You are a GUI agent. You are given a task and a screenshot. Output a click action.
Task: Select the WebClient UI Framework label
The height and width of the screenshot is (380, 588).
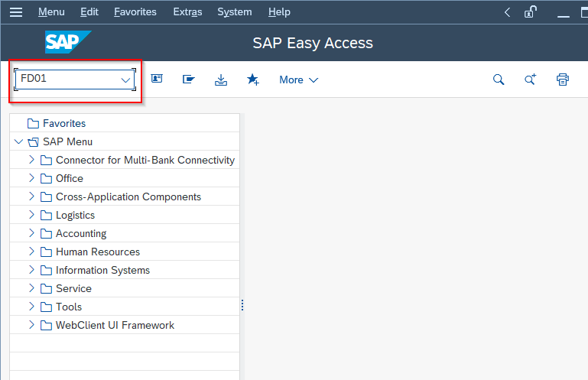pyautogui.click(x=115, y=326)
